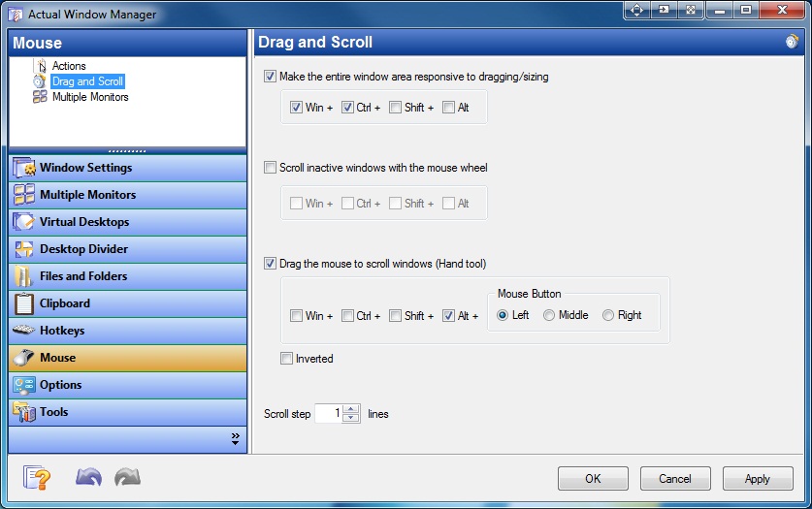Click the dotted splitter handle above Window Settings
Image resolution: width=812 pixels, height=509 pixels.
point(127,151)
